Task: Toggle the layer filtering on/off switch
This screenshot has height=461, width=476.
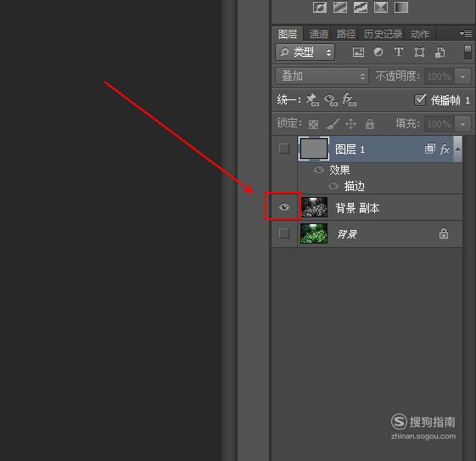Action: pos(468,53)
